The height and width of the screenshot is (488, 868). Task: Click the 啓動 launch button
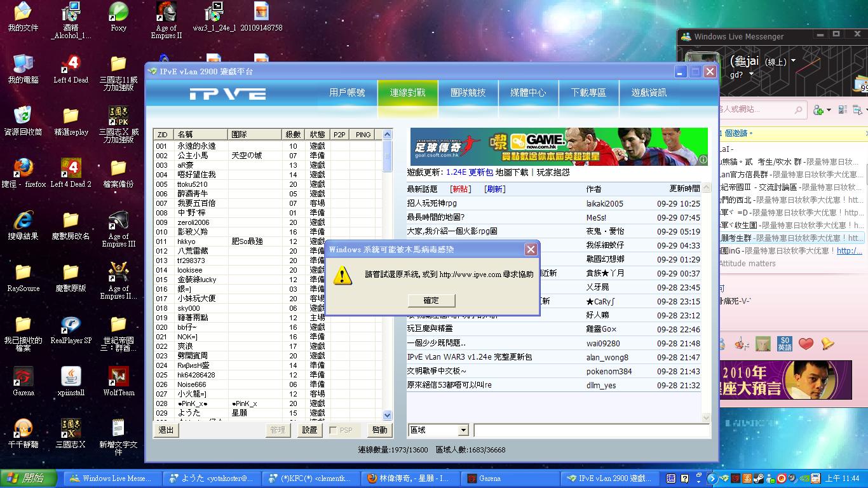[x=379, y=430]
